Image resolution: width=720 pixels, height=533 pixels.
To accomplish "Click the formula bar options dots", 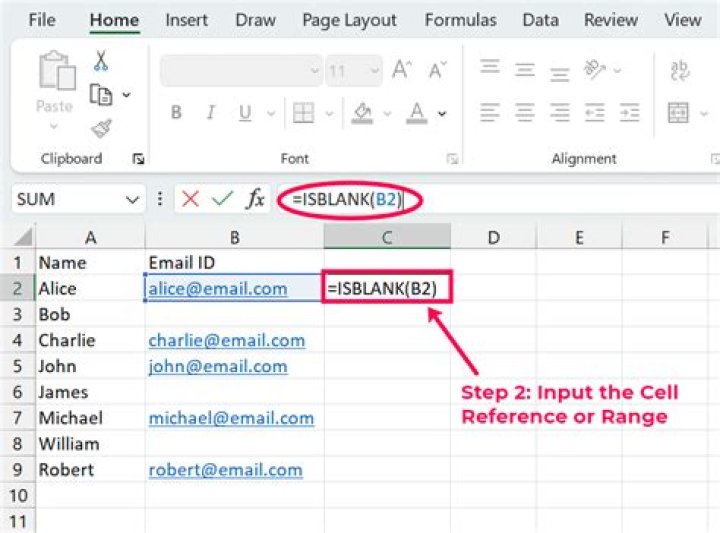I will click(x=160, y=199).
